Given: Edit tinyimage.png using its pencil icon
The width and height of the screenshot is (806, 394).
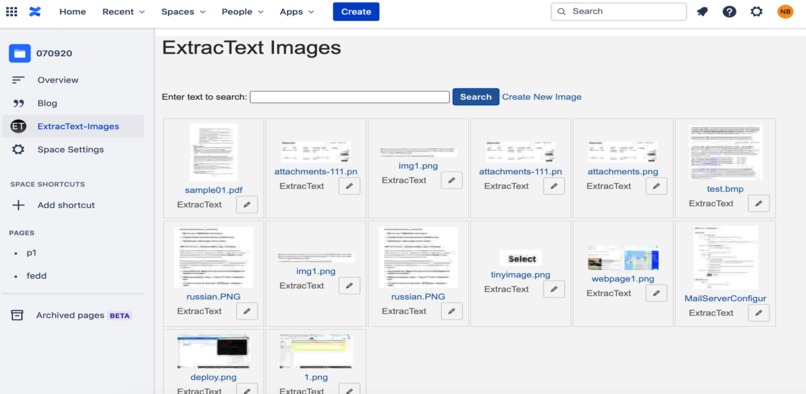Looking at the screenshot, I should (554, 289).
